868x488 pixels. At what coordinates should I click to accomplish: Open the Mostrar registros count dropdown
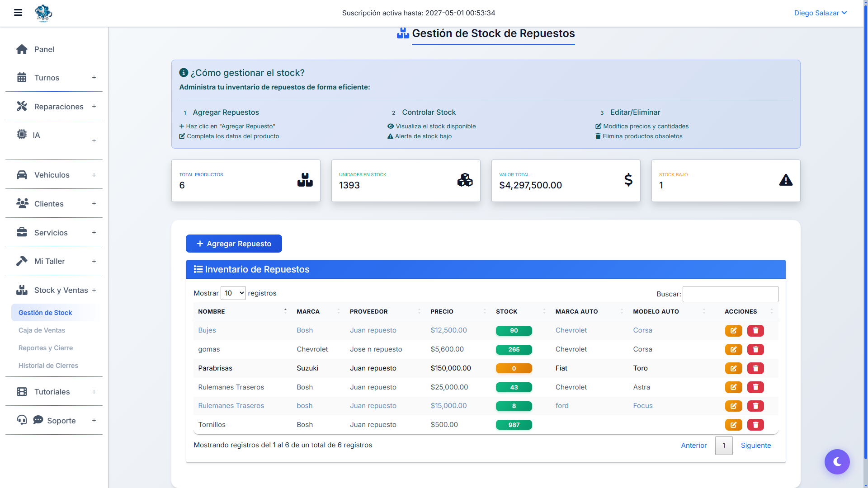click(x=233, y=293)
